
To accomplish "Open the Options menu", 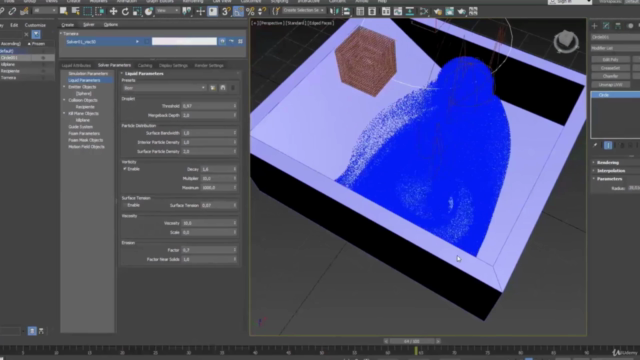I will point(111,24).
